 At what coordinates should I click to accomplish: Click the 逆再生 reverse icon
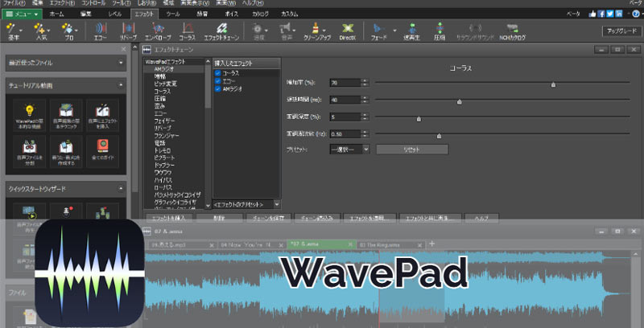click(x=411, y=31)
